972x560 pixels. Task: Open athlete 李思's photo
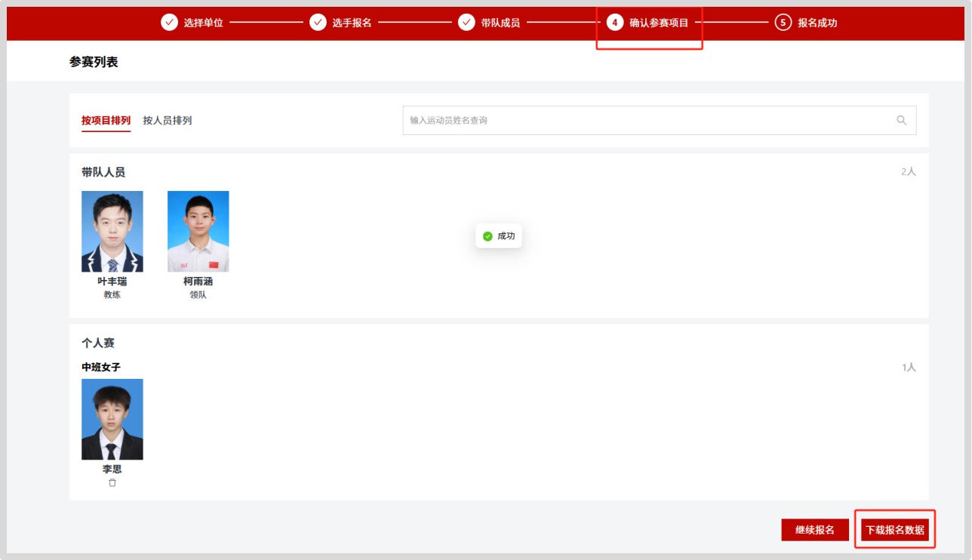pos(112,419)
